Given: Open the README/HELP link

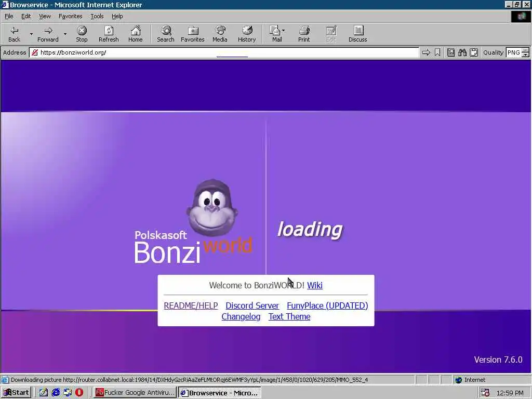Looking at the screenshot, I should (x=191, y=305).
